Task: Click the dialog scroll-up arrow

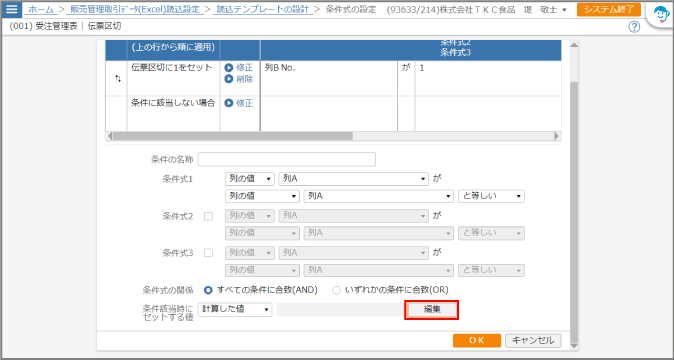Action: 574,45
